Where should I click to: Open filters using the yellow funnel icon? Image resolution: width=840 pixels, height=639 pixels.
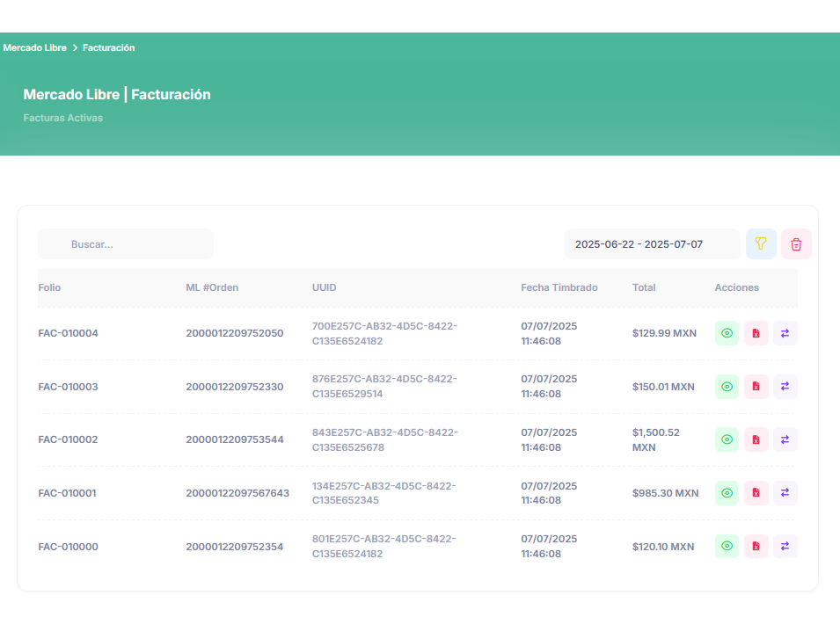[761, 243]
